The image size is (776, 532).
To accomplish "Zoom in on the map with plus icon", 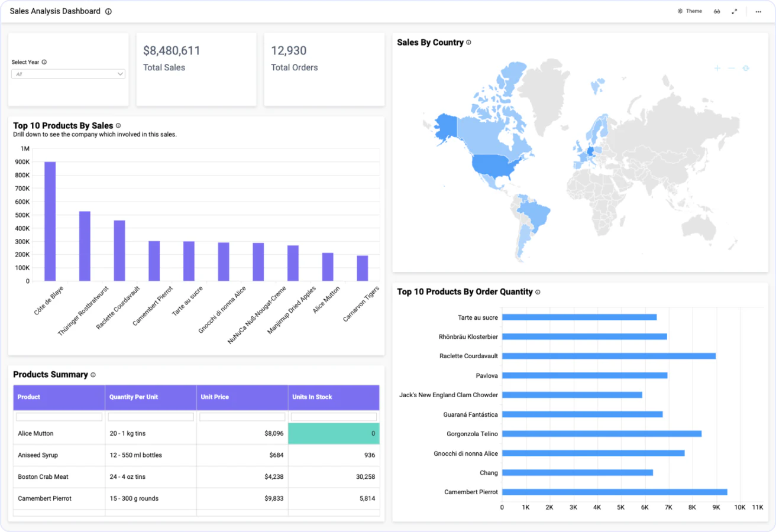I will coord(717,68).
